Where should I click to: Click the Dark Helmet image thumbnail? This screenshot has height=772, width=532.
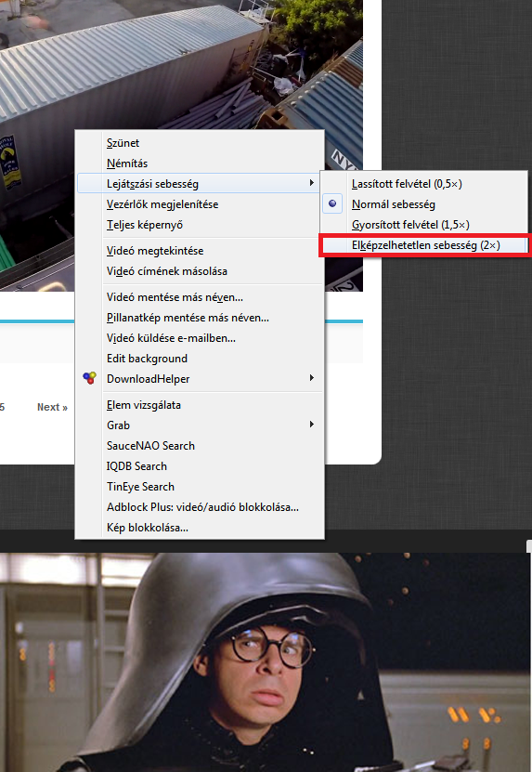click(x=265, y=662)
